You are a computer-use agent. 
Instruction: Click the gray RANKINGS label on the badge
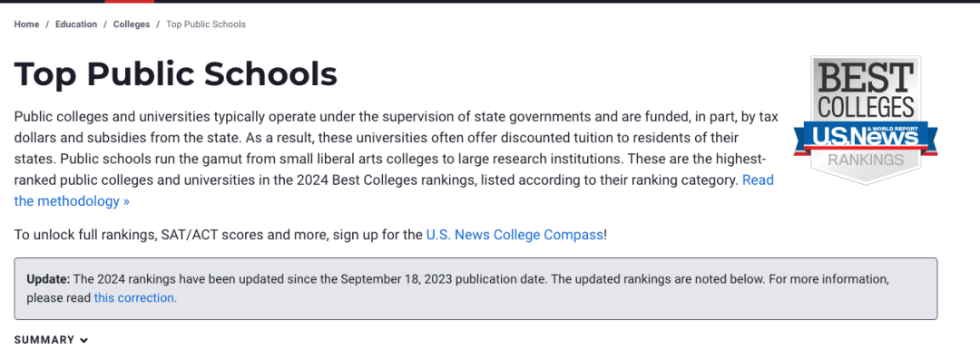coord(866,160)
